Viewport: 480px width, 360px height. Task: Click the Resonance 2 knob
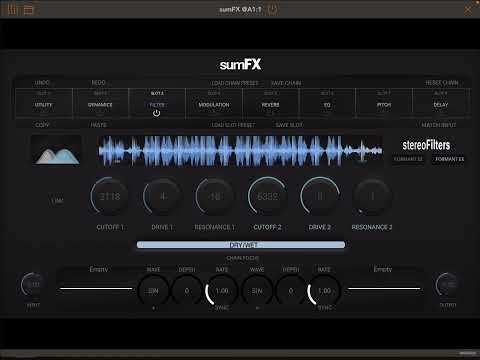point(372,196)
